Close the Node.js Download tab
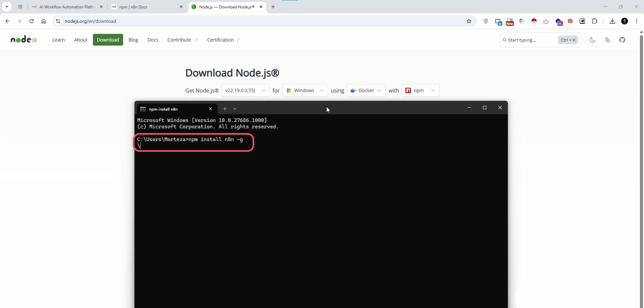 coord(261,7)
